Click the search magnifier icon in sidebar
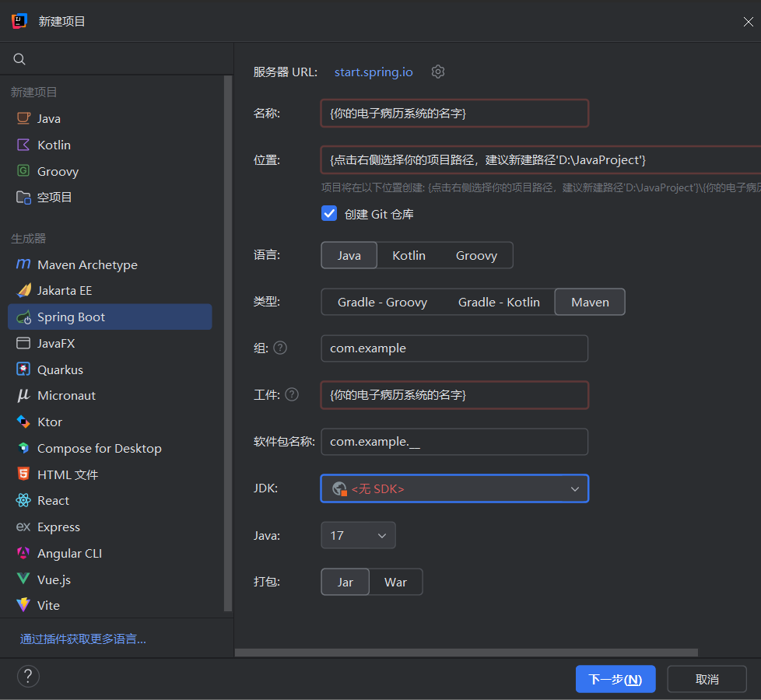Screen dimensions: 761x700 pos(20,59)
